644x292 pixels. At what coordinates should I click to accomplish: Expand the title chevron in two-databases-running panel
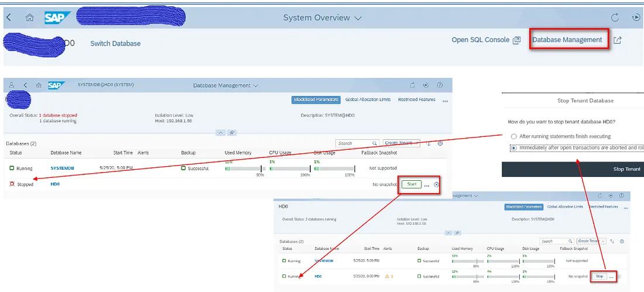[x=475, y=196]
